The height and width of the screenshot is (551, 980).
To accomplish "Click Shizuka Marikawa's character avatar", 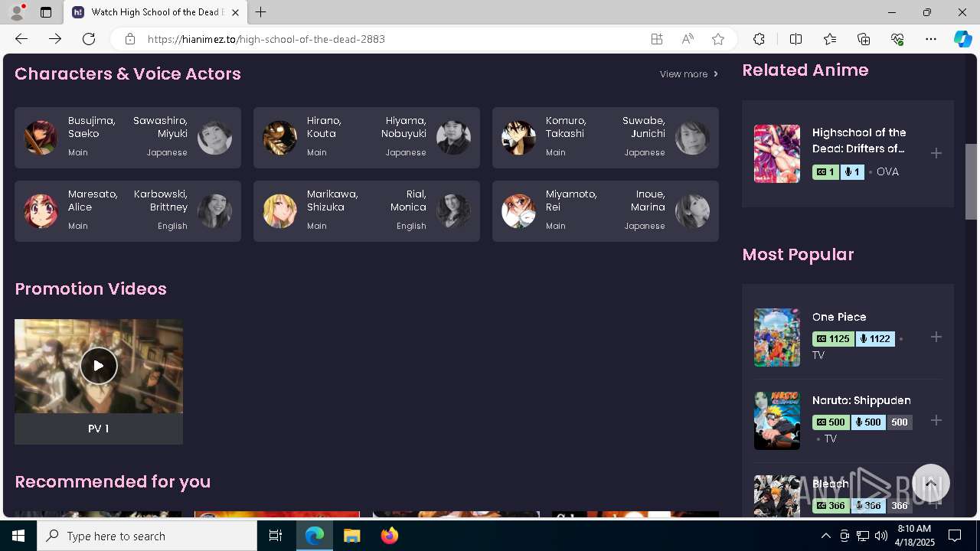I will [280, 211].
